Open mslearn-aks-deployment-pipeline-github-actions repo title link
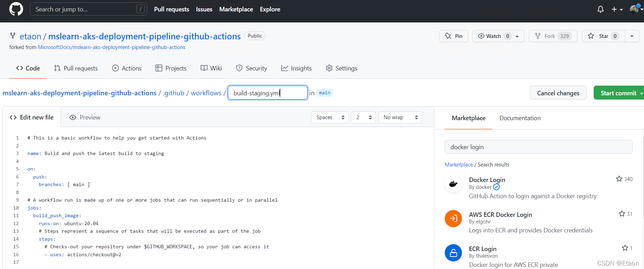This screenshot has width=644, height=269. point(144,36)
